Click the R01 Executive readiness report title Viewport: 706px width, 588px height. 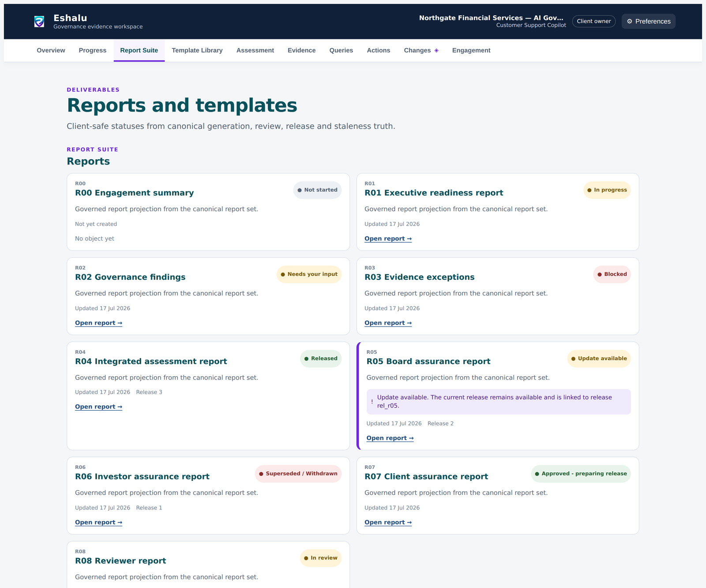pyautogui.click(x=434, y=193)
